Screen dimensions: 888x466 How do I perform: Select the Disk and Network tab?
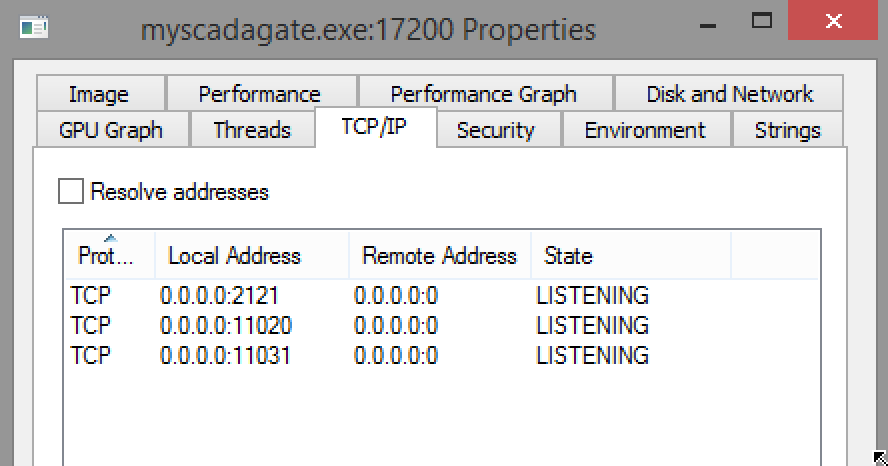[x=729, y=93]
